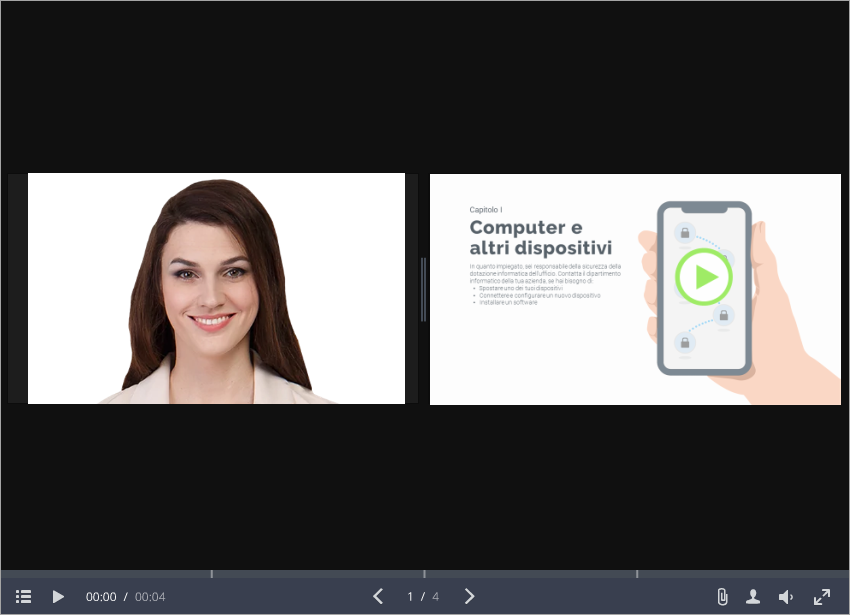Enter fullscreen with the expand arrows icon
The width and height of the screenshot is (850, 615).
(822, 597)
